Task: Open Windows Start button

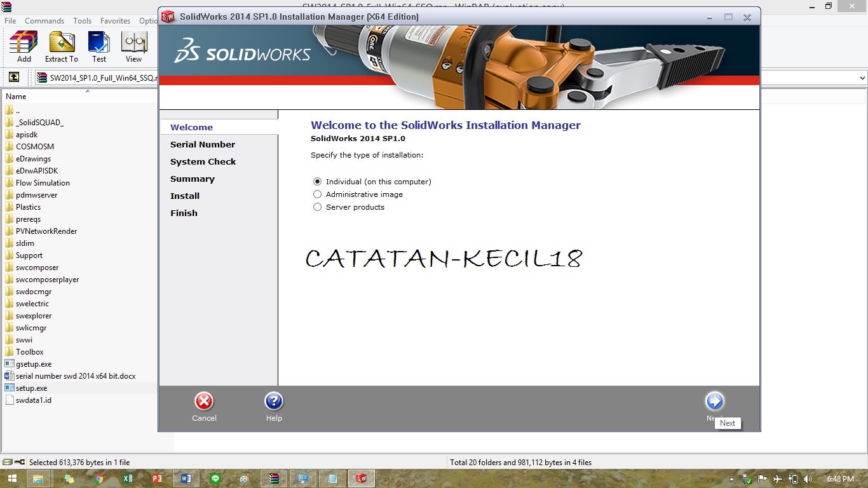Action: [x=12, y=478]
